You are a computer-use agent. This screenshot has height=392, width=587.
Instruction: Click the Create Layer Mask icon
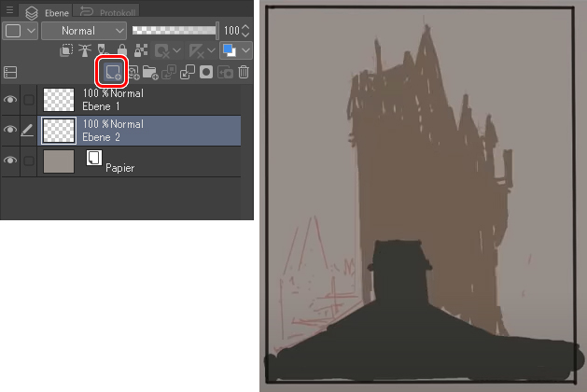click(x=206, y=72)
